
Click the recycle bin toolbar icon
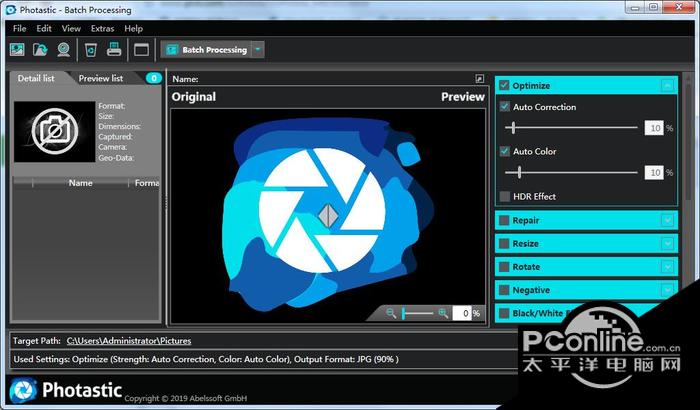[91, 50]
